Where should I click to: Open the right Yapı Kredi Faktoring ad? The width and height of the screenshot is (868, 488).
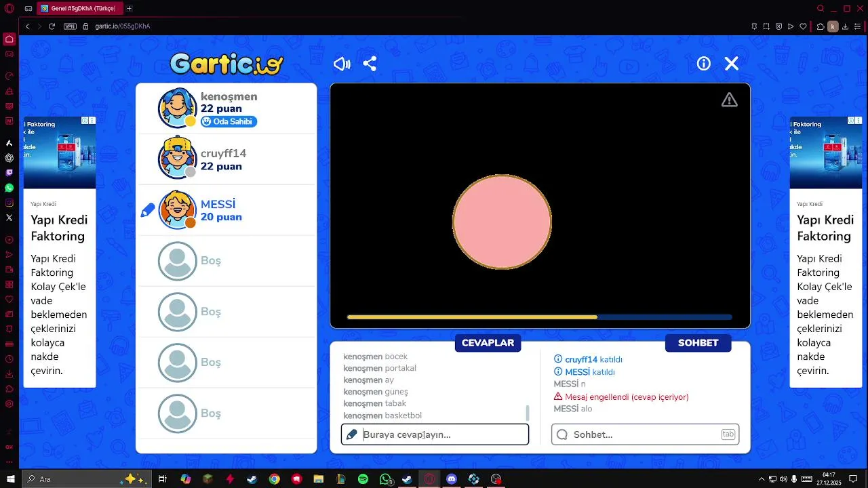point(826,252)
